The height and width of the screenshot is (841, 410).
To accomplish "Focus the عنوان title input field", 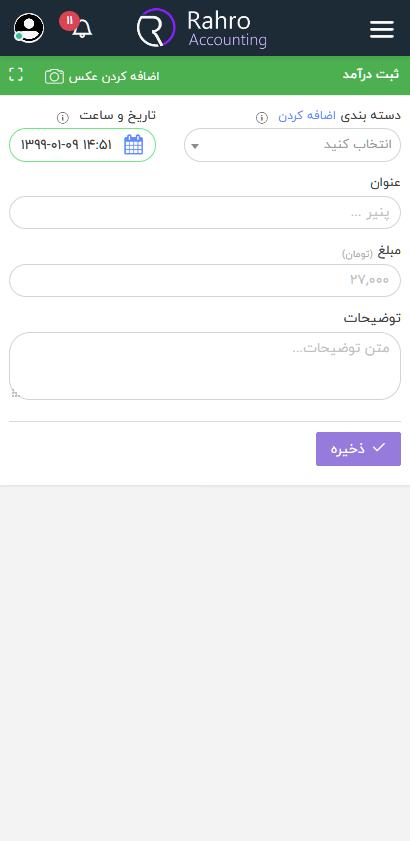I will (x=205, y=212).
